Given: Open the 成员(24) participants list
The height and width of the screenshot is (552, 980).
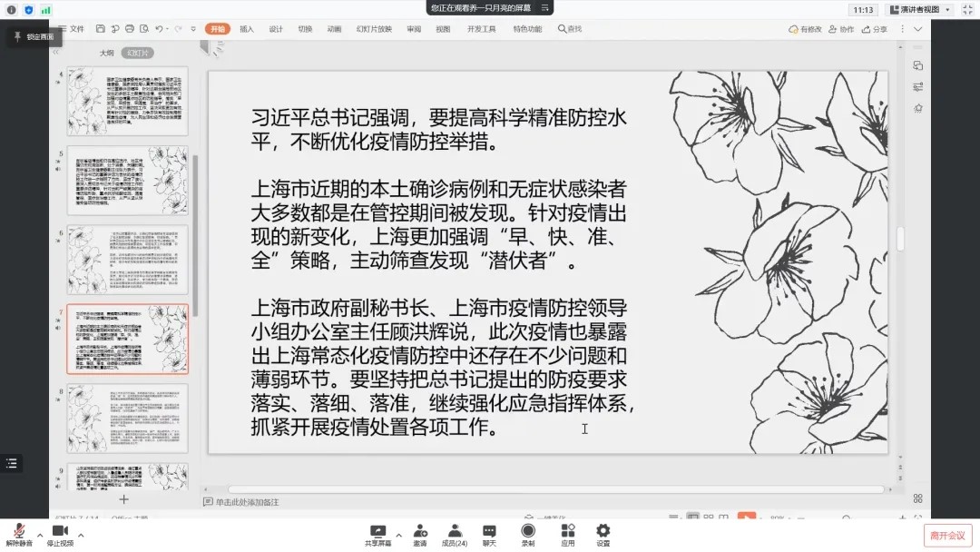Looking at the screenshot, I should pyautogui.click(x=455, y=534).
